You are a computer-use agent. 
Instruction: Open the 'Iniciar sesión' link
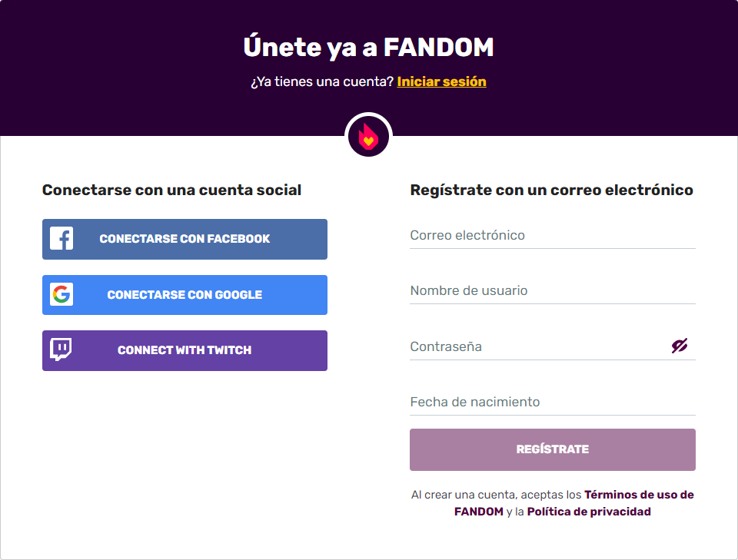click(441, 81)
